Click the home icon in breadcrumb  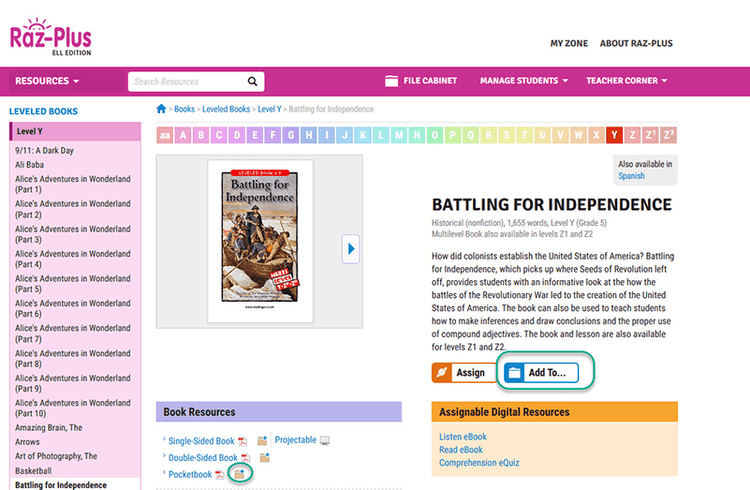(161, 109)
